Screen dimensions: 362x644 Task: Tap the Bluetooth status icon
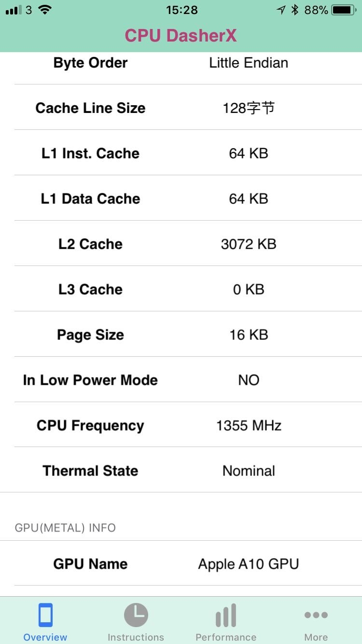pos(295,10)
